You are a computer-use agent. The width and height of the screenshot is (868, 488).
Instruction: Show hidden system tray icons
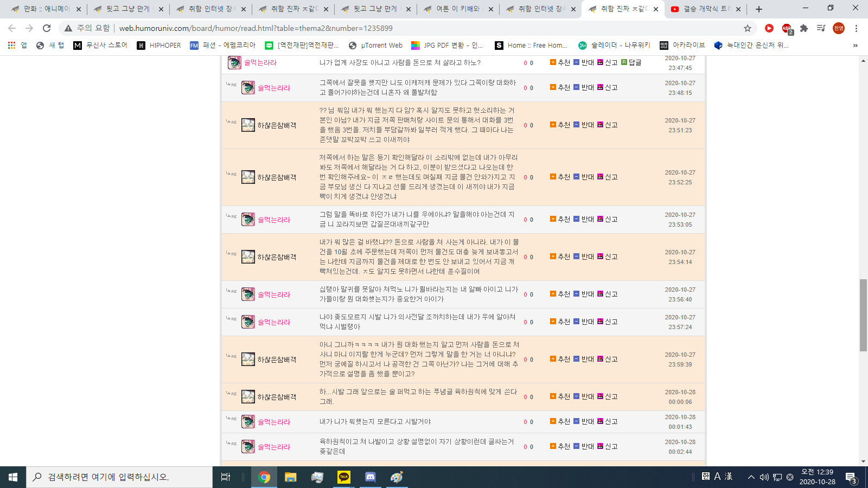tap(751, 477)
